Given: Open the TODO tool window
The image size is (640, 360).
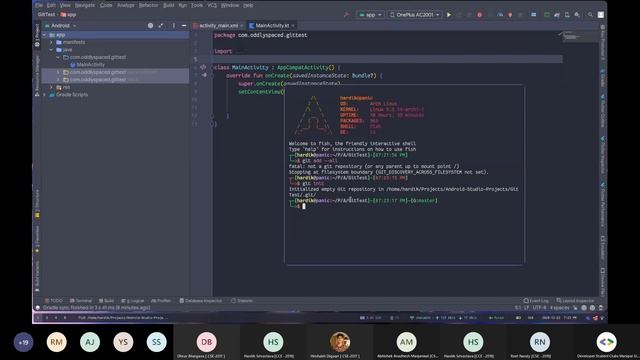Looking at the screenshot, I should (x=54, y=301).
